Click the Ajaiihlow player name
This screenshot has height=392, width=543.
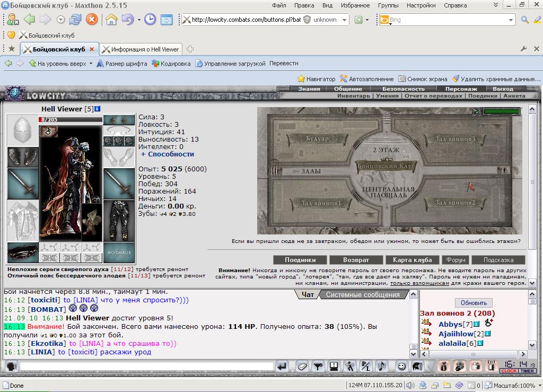point(457,334)
